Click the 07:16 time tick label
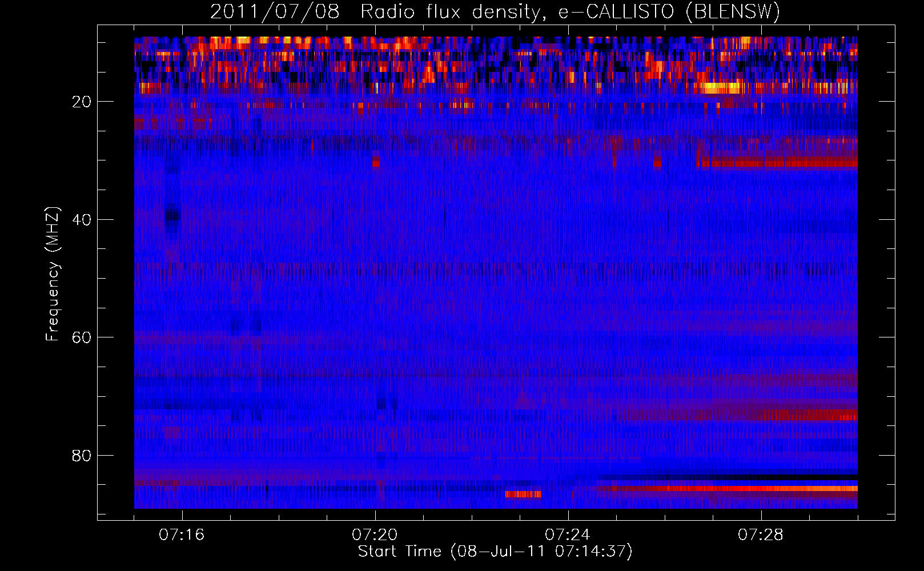Viewport: 924px width, 571px height. (x=182, y=534)
